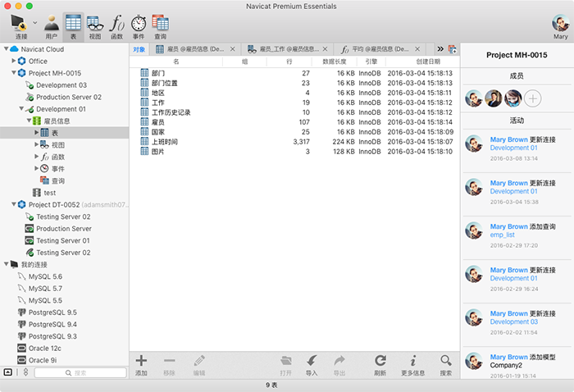Collapse the Project MH-0015 node
Viewport: 574px width, 392px height.
pyautogui.click(x=14, y=72)
